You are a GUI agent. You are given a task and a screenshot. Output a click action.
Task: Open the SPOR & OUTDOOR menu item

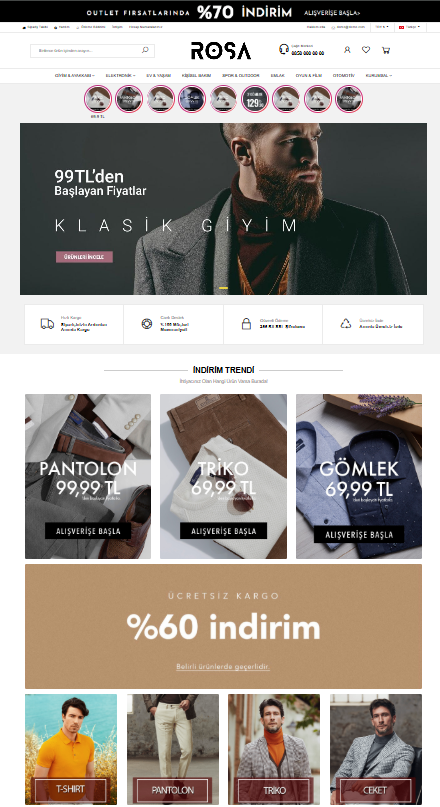(241, 76)
